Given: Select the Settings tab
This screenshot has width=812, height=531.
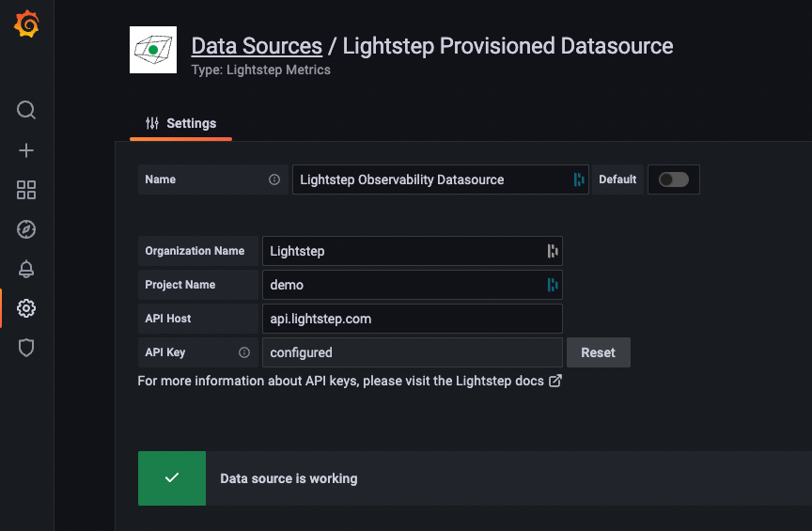Looking at the screenshot, I should [x=180, y=124].
